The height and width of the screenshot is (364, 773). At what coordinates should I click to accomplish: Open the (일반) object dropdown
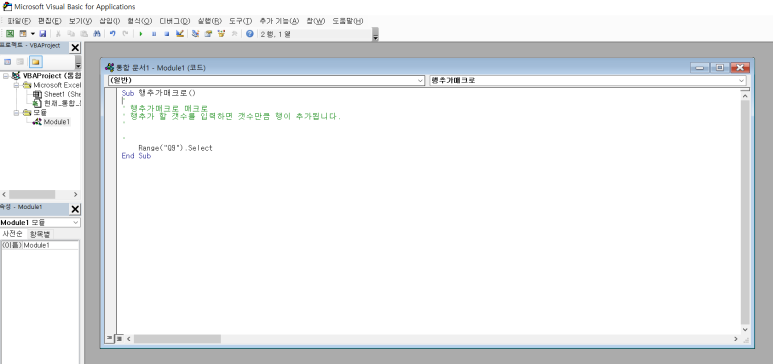(420, 80)
